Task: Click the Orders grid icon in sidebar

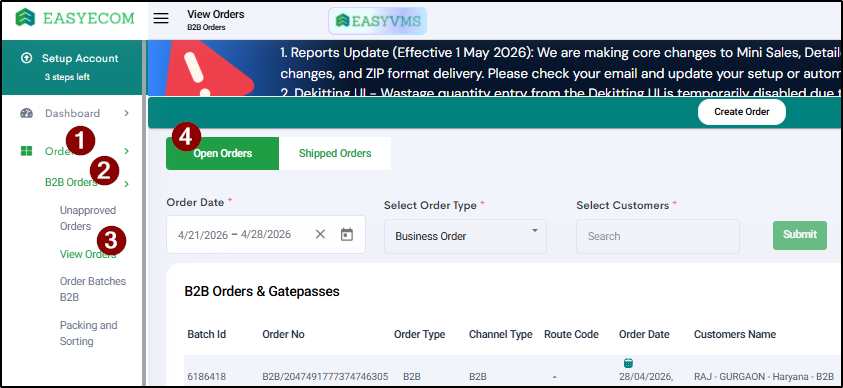Action: (x=26, y=151)
